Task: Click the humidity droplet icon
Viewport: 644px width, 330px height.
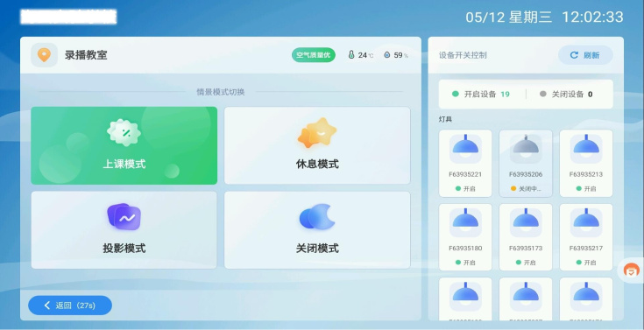Action: 387,55
